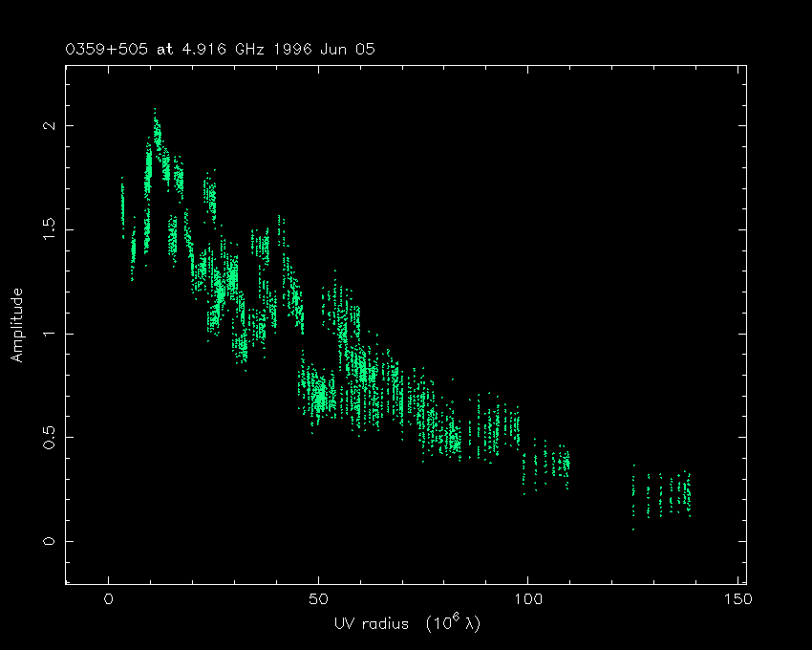Click the data cluster at UV radius 90–97
The height and width of the screenshot is (650, 812).
(501, 426)
